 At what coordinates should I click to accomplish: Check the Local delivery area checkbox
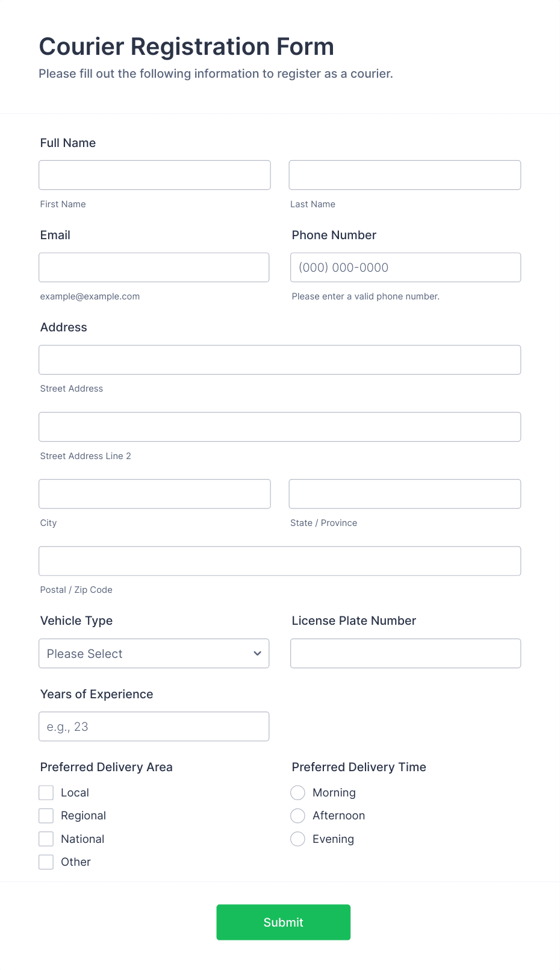(46, 792)
